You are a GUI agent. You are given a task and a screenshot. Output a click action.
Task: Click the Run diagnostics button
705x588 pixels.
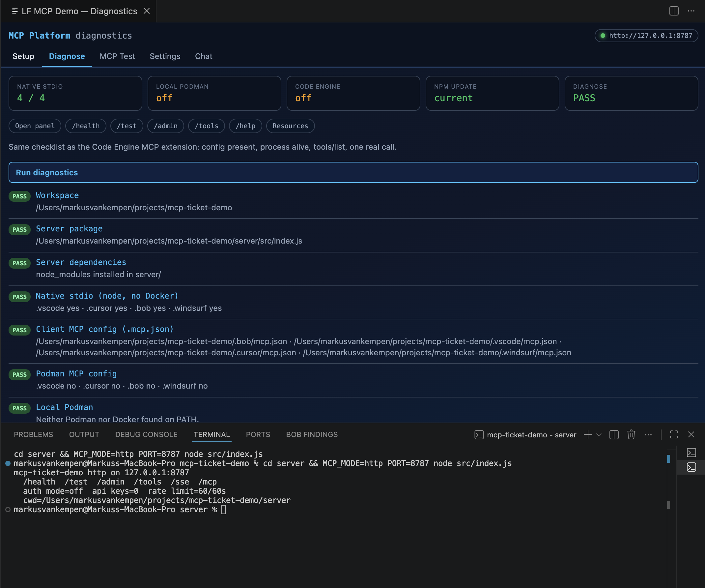point(353,173)
